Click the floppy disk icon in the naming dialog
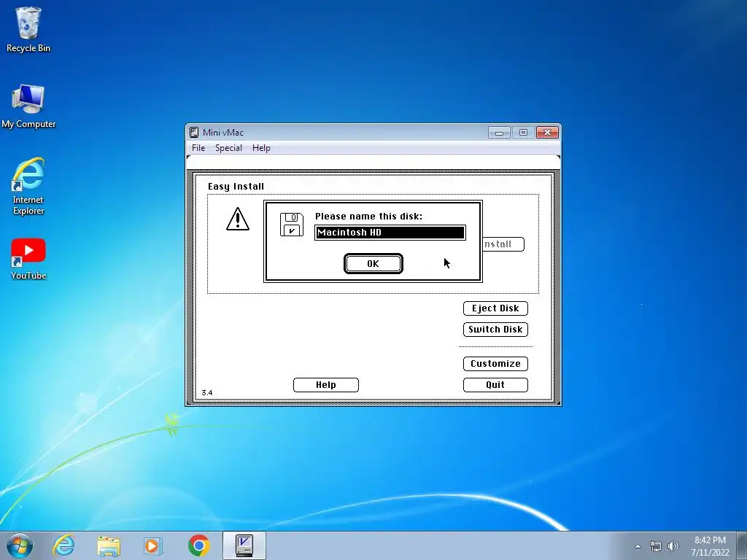 point(292,225)
